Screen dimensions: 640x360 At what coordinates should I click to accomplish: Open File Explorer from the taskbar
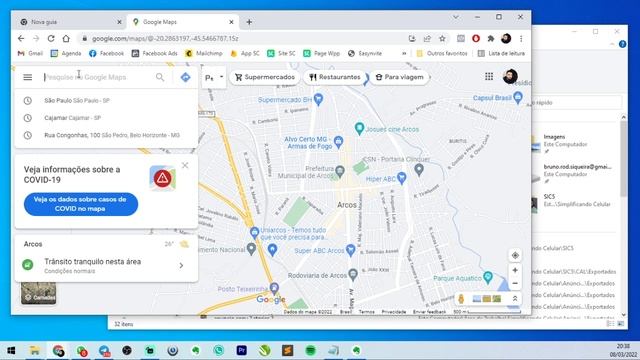point(35,351)
